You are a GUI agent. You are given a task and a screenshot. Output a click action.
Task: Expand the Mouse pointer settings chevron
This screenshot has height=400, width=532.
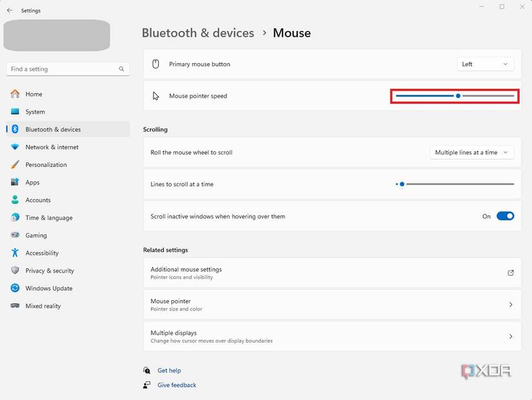(x=511, y=305)
